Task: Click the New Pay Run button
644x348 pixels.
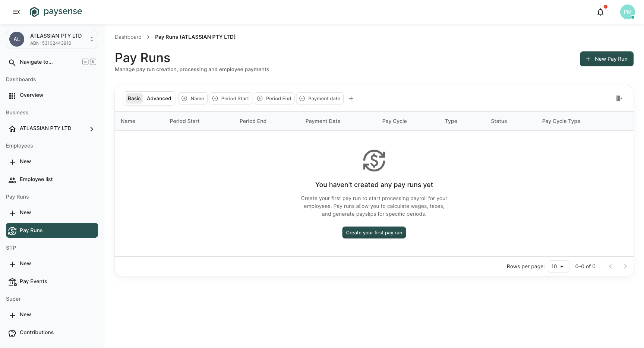Action: [x=606, y=59]
